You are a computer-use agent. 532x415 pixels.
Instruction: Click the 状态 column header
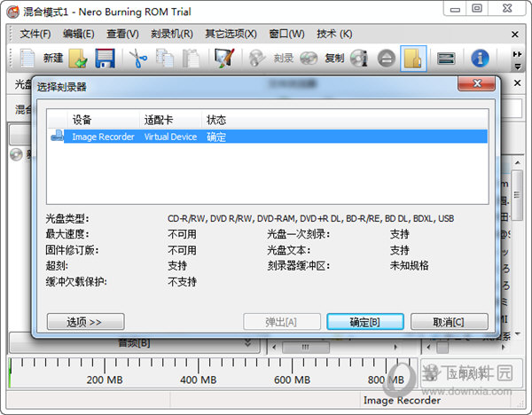point(216,120)
